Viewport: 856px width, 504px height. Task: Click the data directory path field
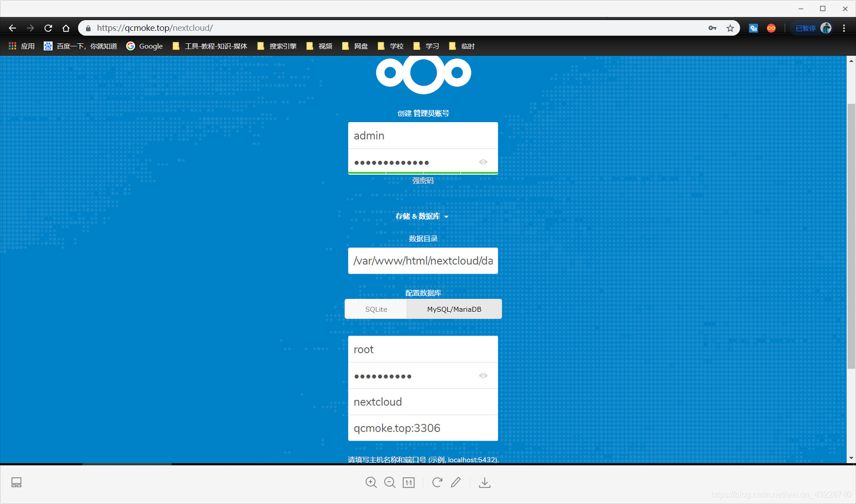(423, 261)
